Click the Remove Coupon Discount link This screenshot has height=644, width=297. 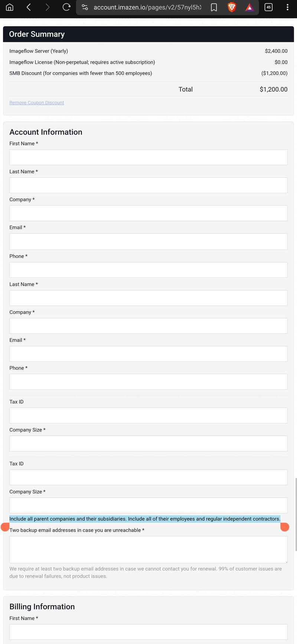pos(36,102)
